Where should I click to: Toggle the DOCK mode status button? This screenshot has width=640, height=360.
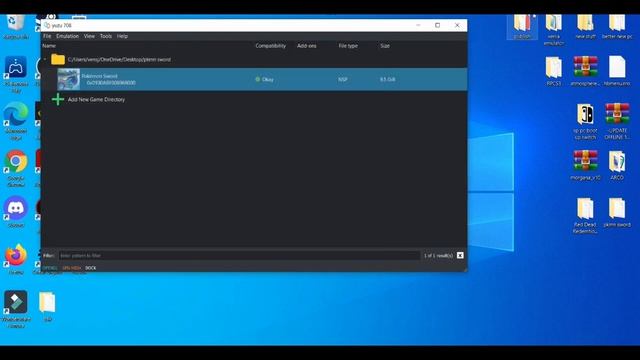click(x=91, y=268)
